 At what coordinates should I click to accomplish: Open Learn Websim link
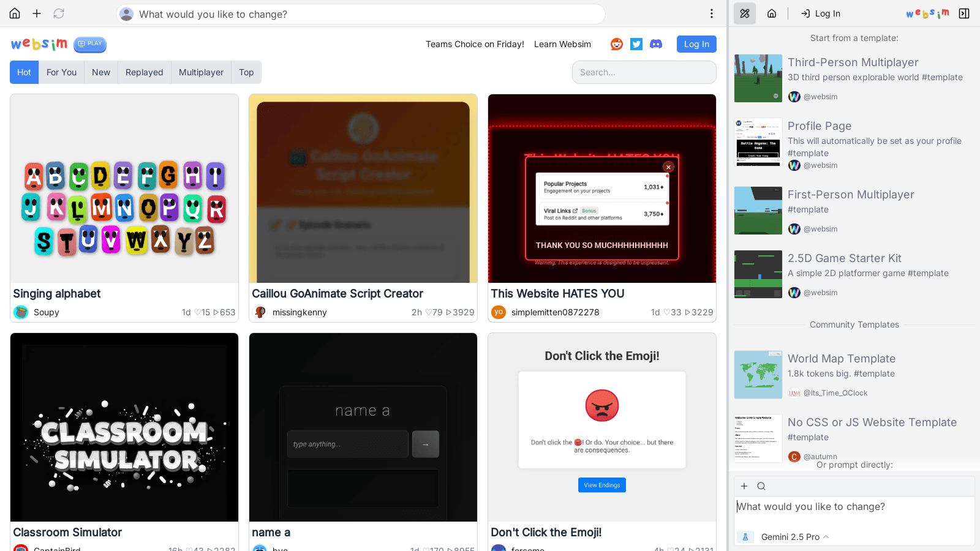[x=562, y=44]
